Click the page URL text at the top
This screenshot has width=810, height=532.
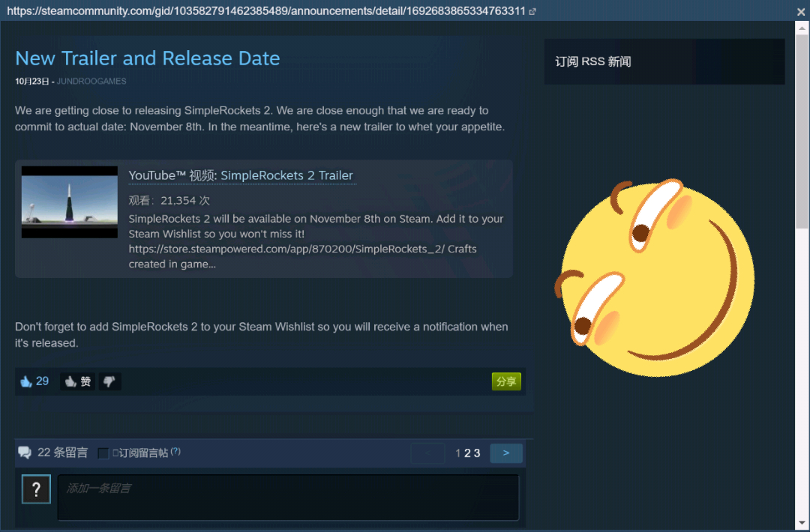(x=266, y=10)
